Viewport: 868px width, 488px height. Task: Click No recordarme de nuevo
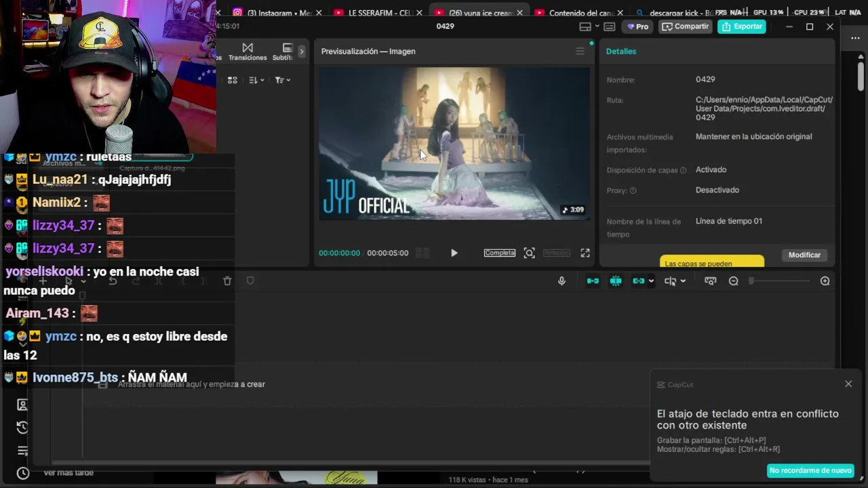[x=810, y=470]
